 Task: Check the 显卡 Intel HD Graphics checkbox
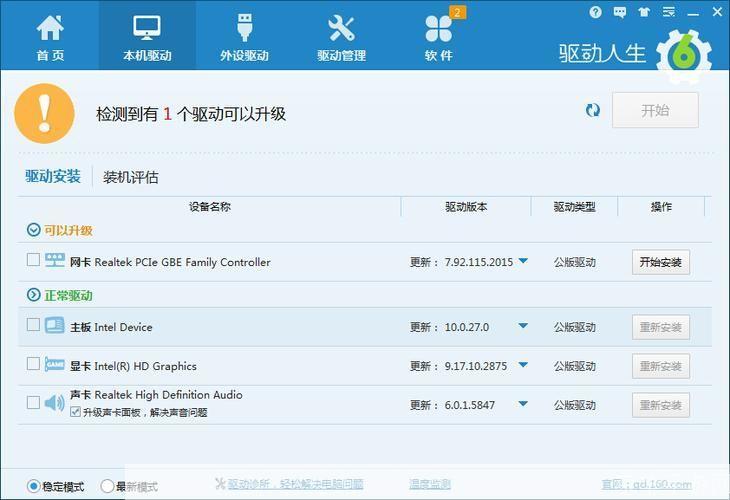click(33, 364)
